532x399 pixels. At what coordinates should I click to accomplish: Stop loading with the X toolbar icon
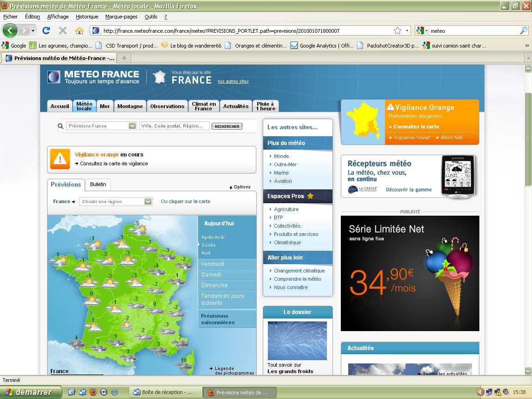click(63, 30)
